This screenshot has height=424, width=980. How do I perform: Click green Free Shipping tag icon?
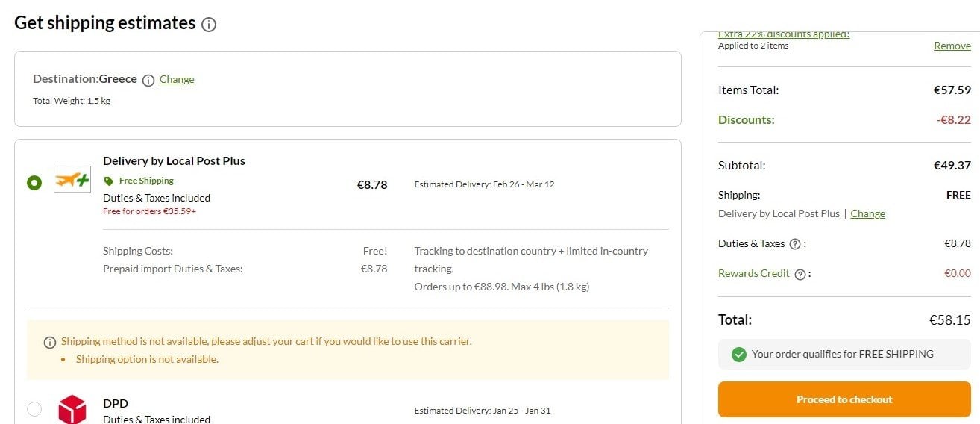[x=109, y=181]
